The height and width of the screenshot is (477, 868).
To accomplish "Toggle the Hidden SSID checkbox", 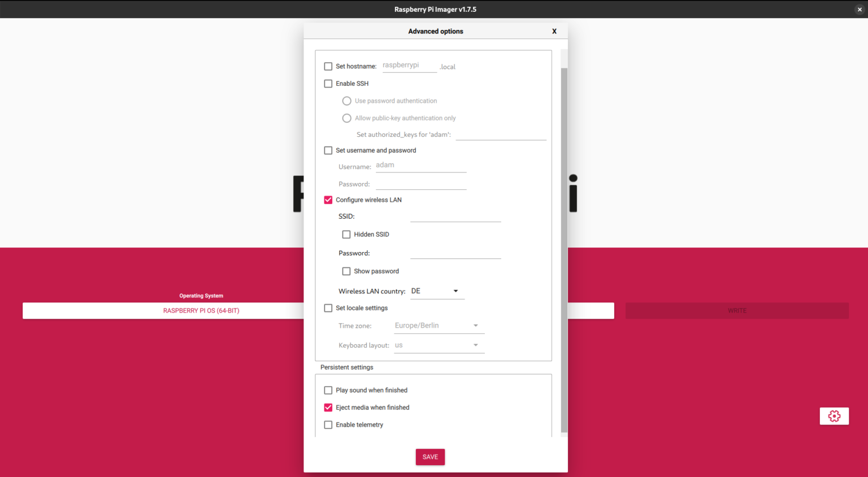I will (346, 235).
